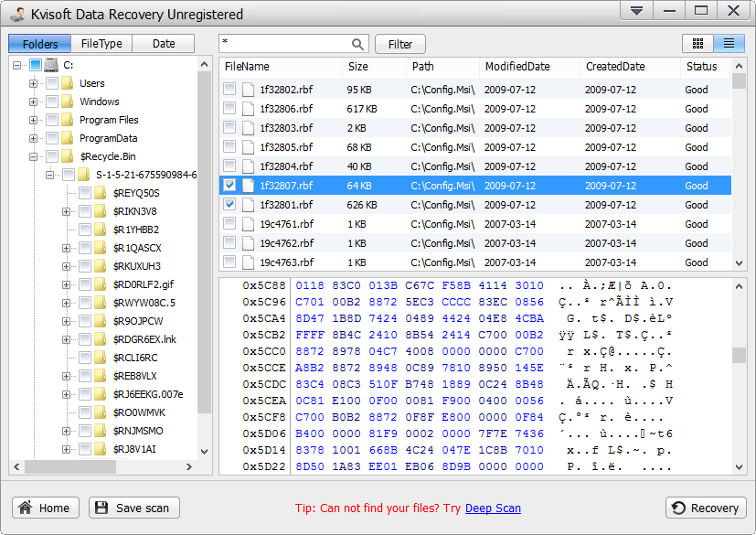756x535 pixels.
Task: Click the search magnifier icon
Action: point(357,45)
